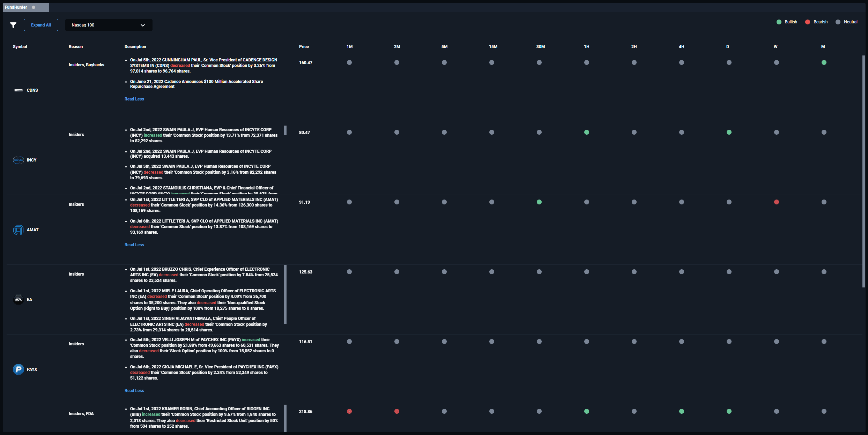Click the EA company logo
Image resolution: width=868 pixels, height=435 pixels.
click(x=18, y=300)
